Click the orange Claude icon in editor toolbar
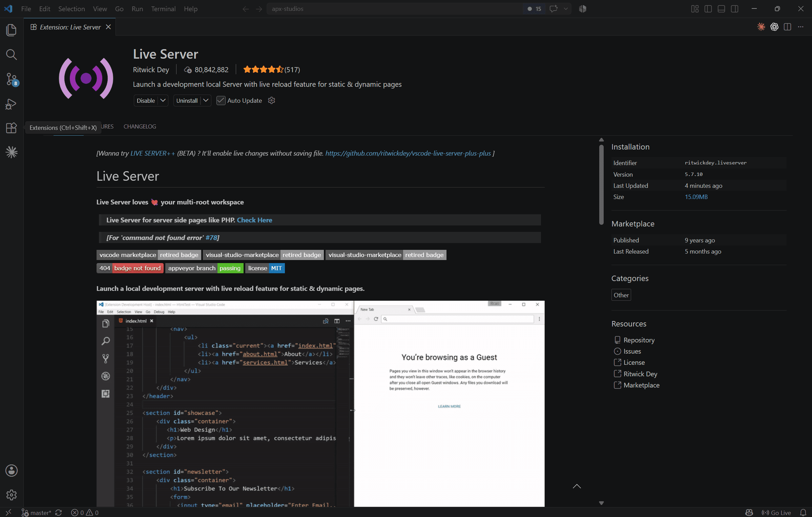 [x=761, y=27]
